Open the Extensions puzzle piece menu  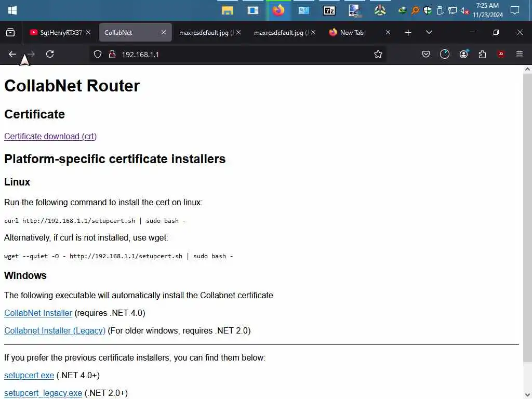(482, 54)
